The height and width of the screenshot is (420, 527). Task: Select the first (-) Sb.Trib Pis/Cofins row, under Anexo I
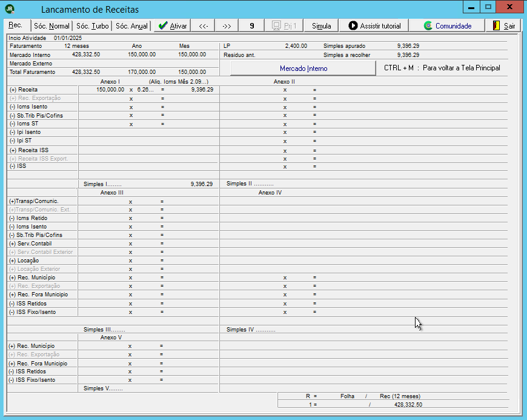[36, 115]
